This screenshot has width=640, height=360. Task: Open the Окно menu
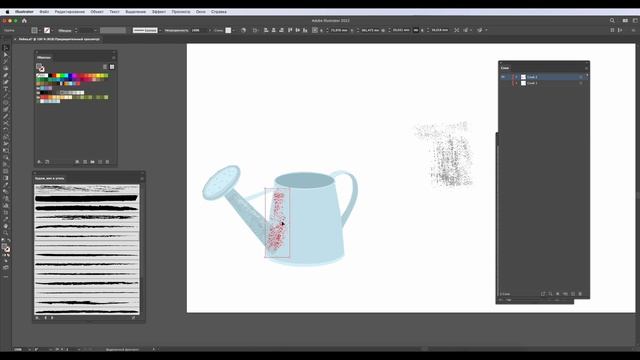(200, 12)
